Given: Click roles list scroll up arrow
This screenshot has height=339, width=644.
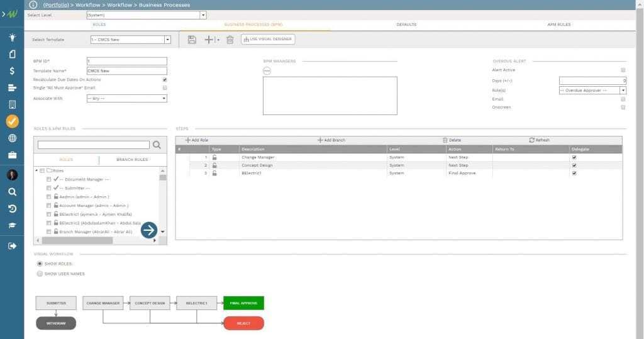Looking at the screenshot, I should 163,170.
